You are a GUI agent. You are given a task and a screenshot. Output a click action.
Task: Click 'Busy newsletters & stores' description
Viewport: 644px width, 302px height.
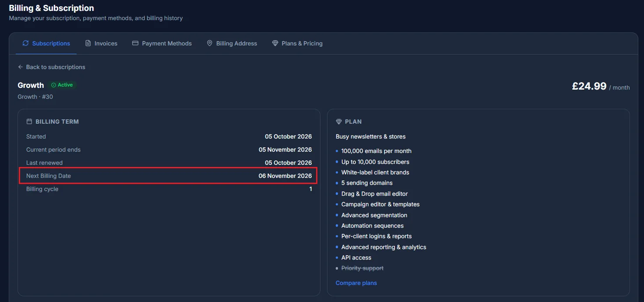click(x=371, y=136)
